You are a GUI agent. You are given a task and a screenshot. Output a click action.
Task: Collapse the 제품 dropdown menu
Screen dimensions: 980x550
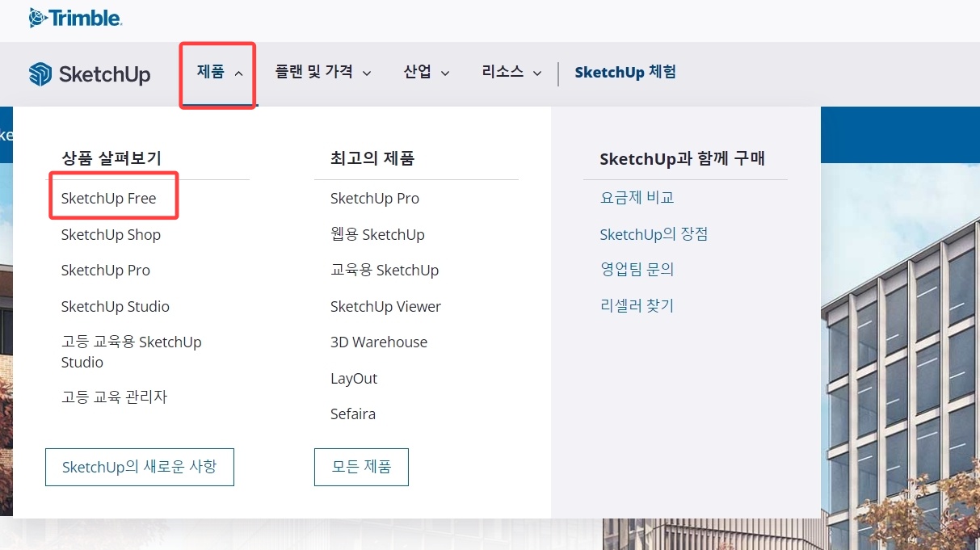(217, 72)
